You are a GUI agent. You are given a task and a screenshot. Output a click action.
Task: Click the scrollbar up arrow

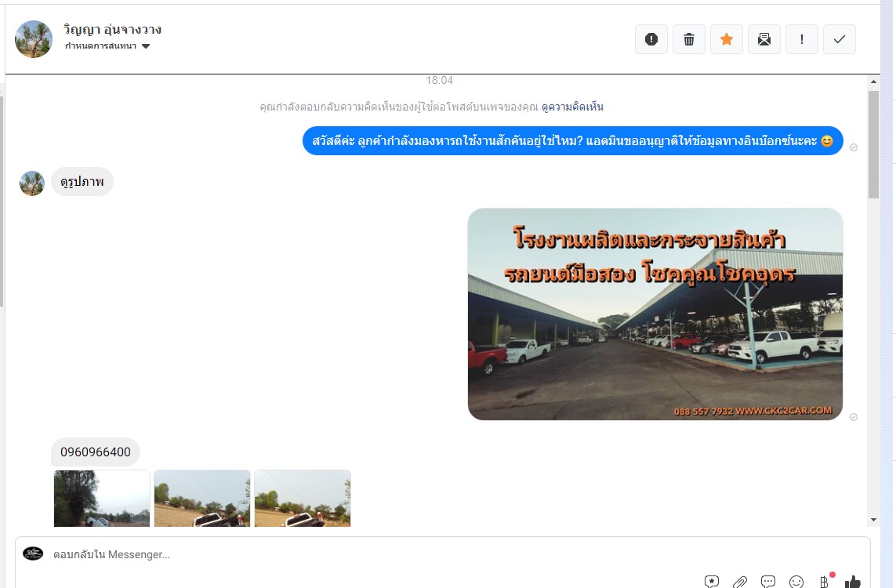874,82
